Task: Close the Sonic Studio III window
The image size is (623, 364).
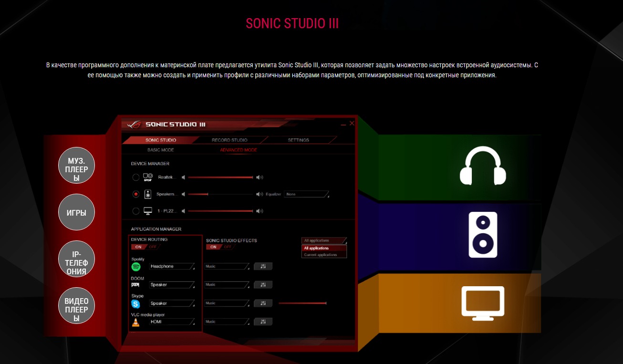Action: (352, 124)
